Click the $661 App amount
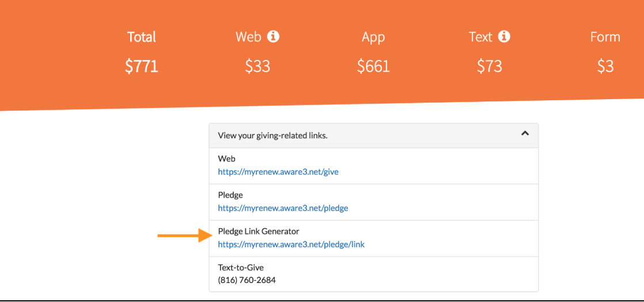 coord(373,66)
